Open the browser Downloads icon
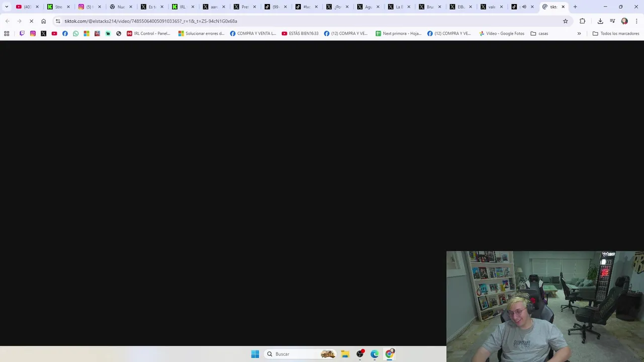 pos(600,21)
